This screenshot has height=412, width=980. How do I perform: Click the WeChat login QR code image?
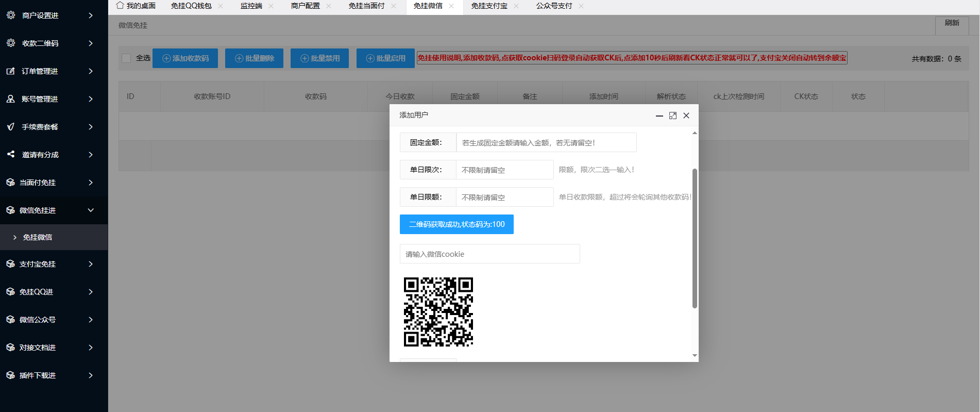tap(438, 312)
